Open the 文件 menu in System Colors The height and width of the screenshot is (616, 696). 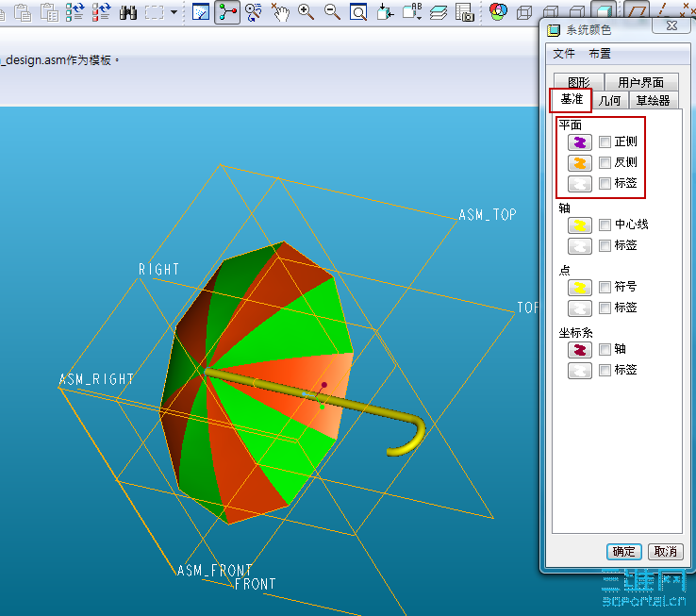(564, 54)
